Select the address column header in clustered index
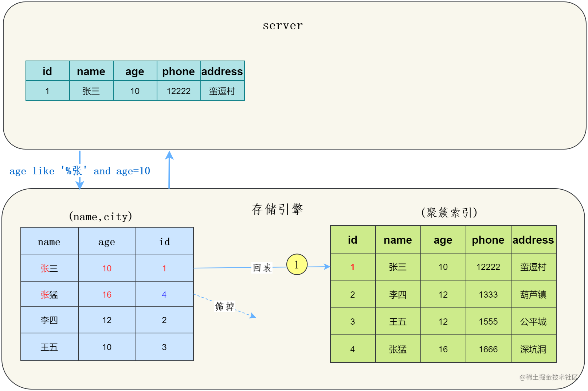The image size is (588, 391). point(533,240)
